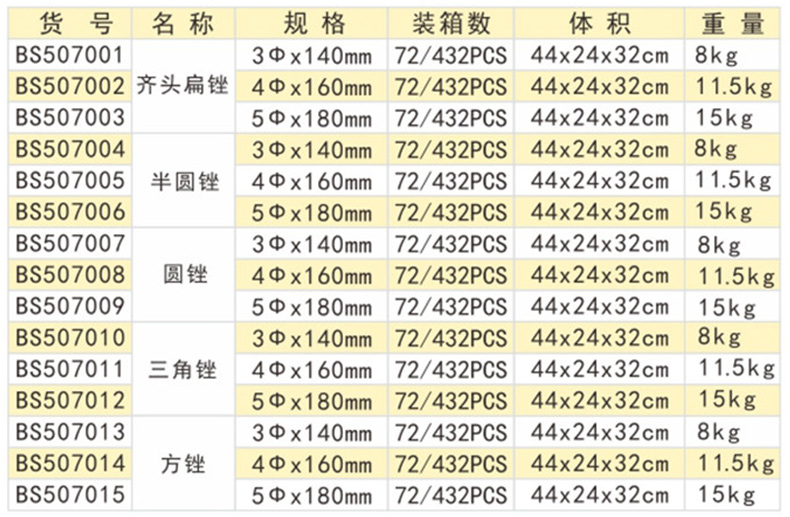Click the 齐头扁锉 name cell
The width and height of the screenshot is (790, 517).
[184, 87]
